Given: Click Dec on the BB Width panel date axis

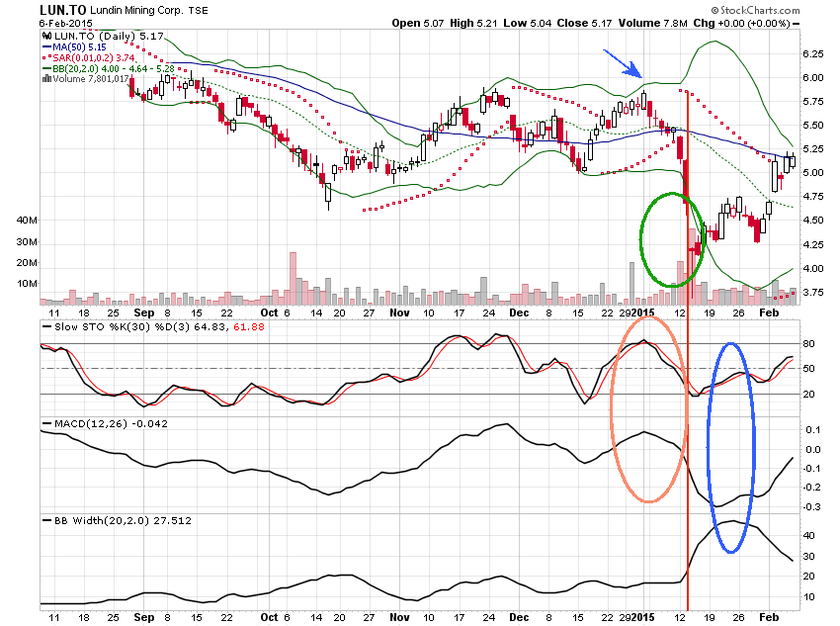Looking at the screenshot, I should click(519, 617).
